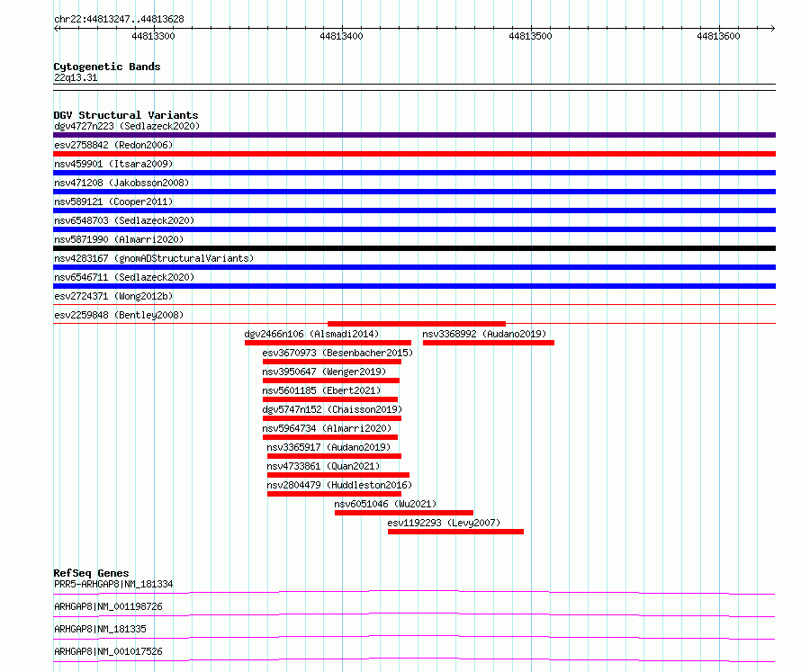Open variant dgv2466n106 (Alsmadi2014)

coord(311,334)
